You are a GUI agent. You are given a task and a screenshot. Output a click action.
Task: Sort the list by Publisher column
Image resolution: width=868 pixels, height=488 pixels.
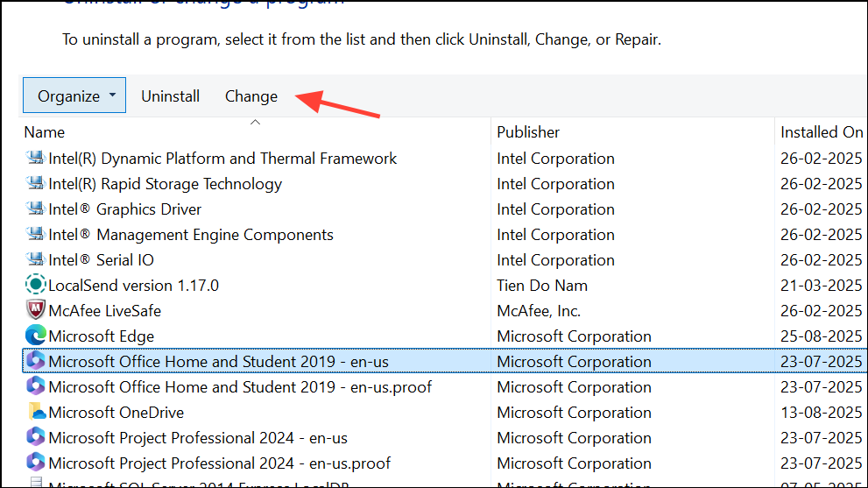[x=528, y=132]
